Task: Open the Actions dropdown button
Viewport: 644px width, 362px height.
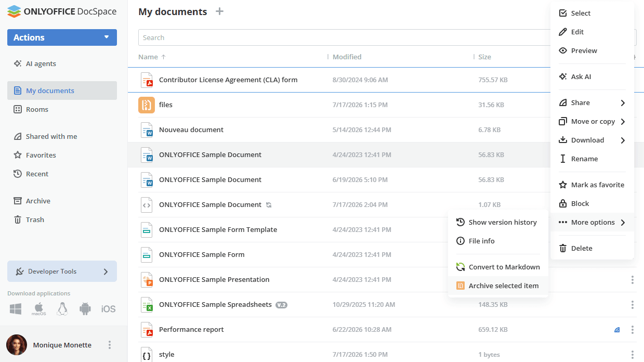Action: pos(62,37)
